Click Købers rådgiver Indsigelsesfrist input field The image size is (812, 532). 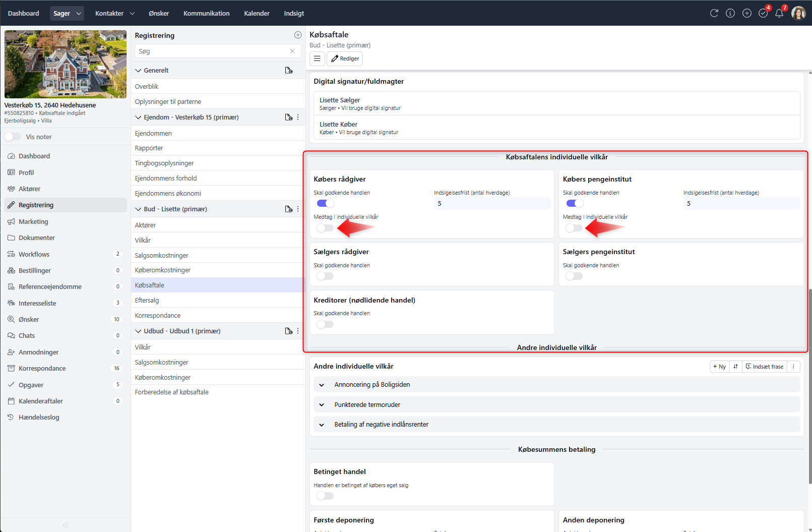491,204
